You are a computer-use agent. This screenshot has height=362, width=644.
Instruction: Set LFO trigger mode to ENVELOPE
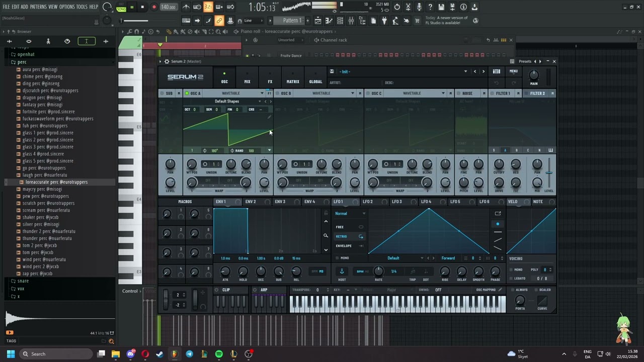tap(349, 246)
